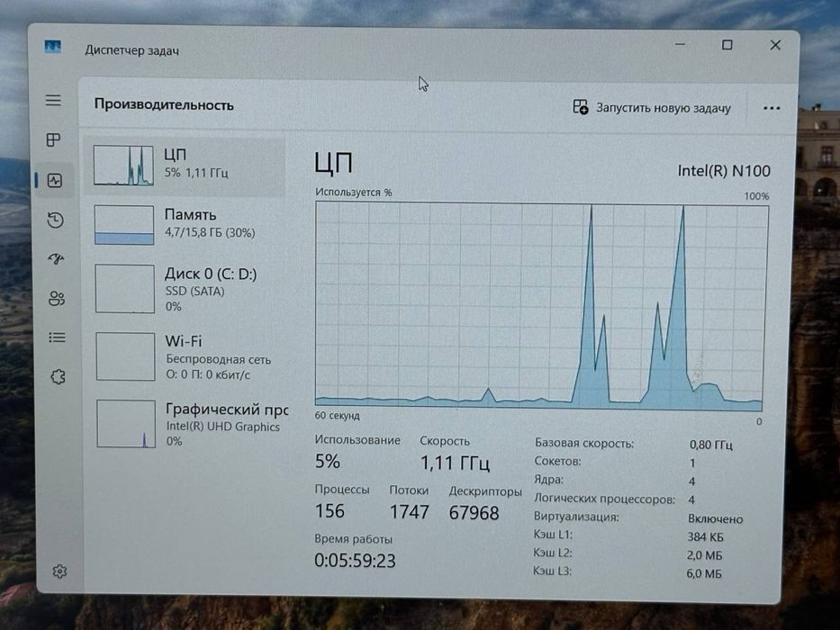Select the ЦП performance entry
This screenshot has height=630, width=840.
coord(185,166)
